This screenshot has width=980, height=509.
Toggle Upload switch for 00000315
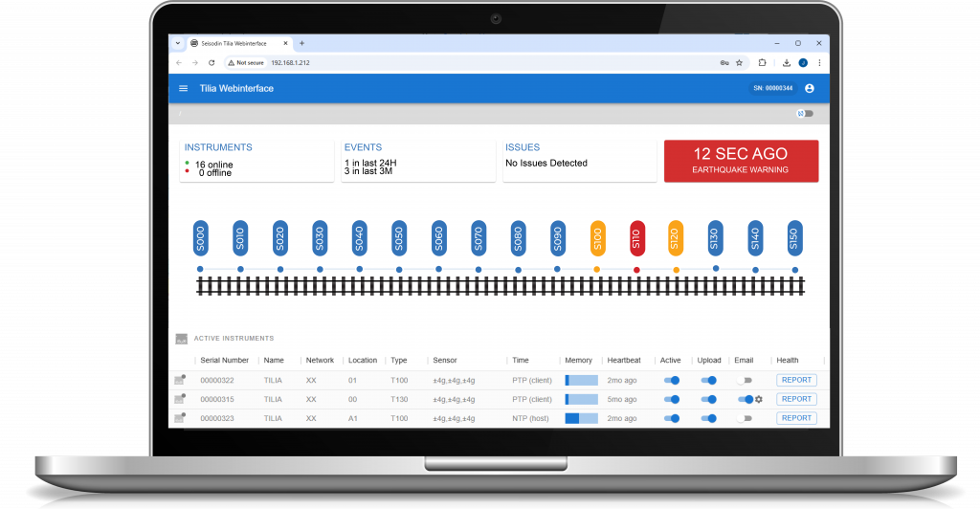[x=709, y=399]
